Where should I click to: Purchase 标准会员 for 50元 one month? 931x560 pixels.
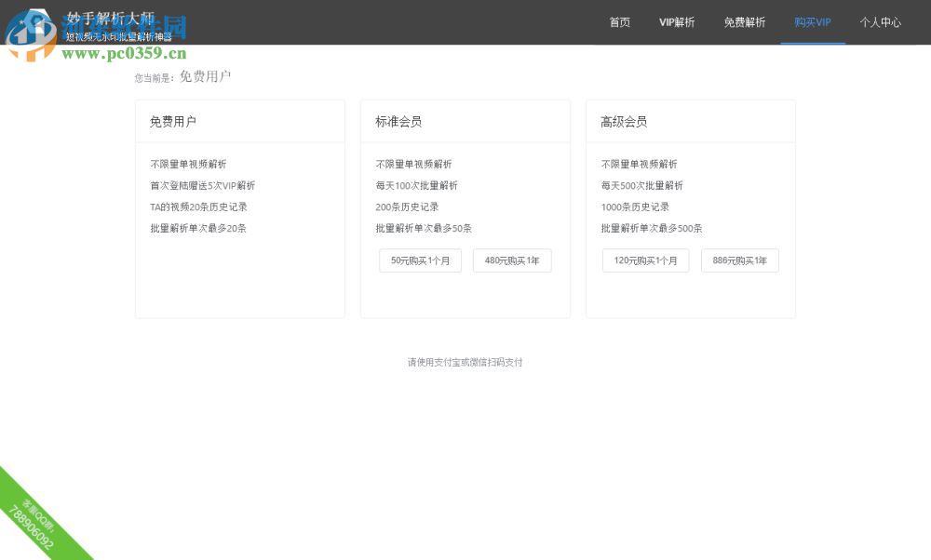(420, 260)
